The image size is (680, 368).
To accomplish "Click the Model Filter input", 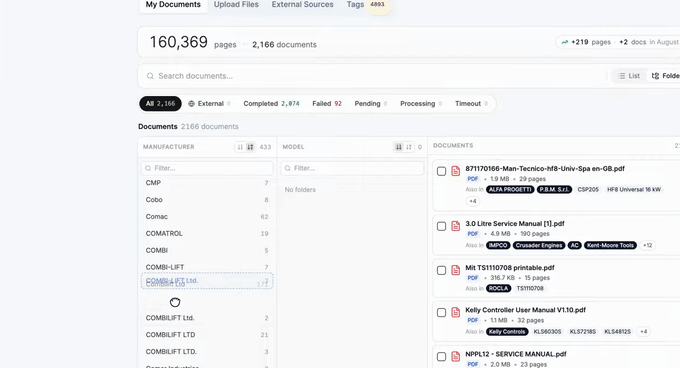I will [x=352, y=168].
